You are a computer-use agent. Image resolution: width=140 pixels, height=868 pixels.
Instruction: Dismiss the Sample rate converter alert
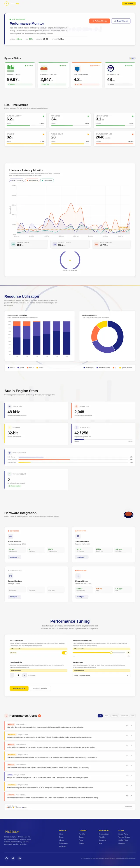click(131, 776)
